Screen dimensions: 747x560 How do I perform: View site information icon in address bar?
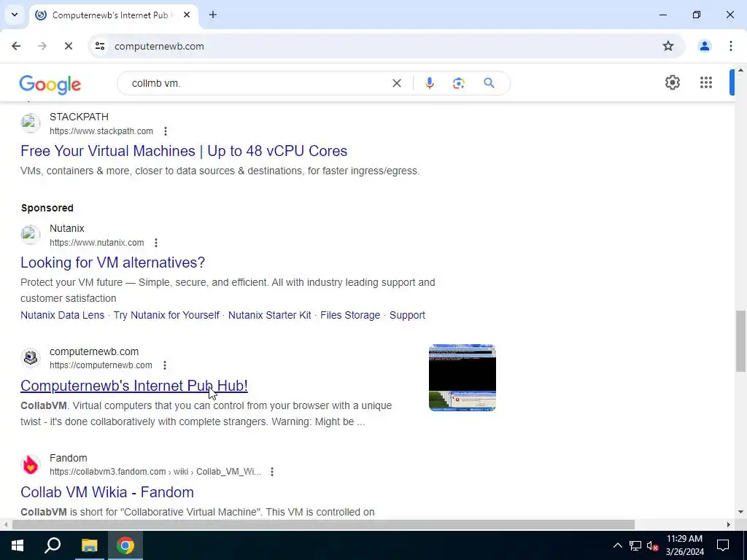pyautogui.click(x=99, y=46)
